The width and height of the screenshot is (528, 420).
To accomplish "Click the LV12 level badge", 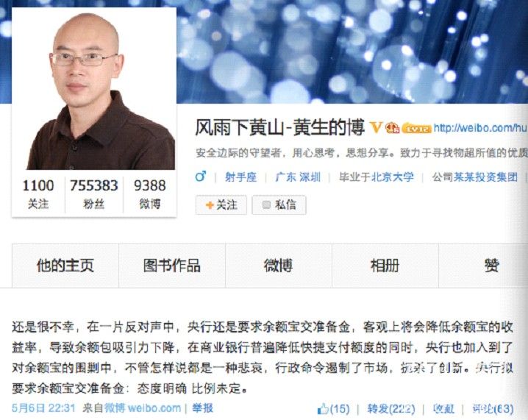I will click(x=416, y=129).
